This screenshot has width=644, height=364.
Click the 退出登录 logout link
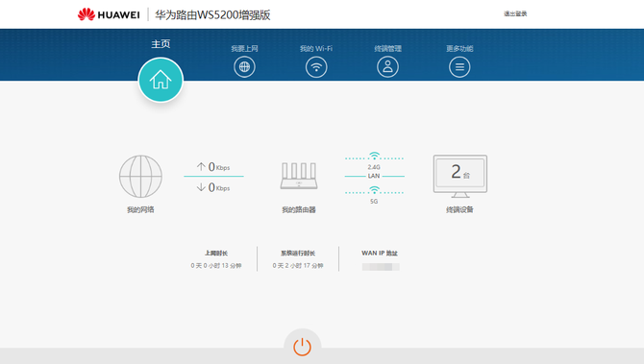[x=515, y=13]
